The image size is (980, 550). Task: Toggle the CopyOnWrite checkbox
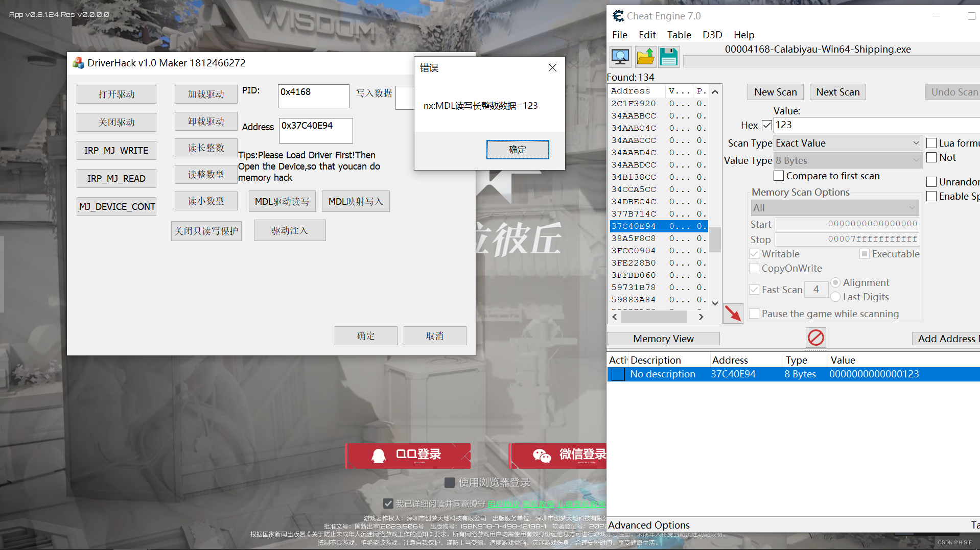(754, 268)
